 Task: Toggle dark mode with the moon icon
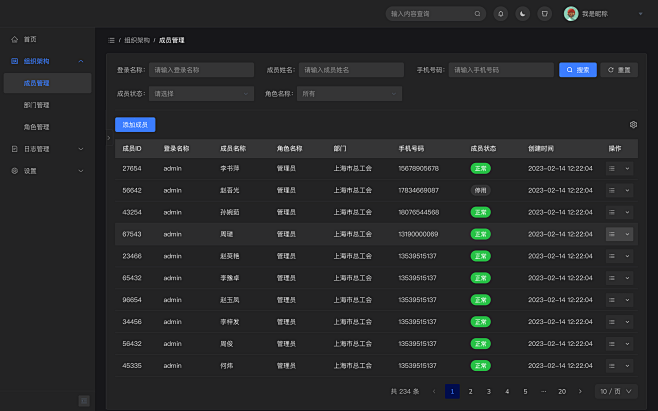(x=522, y=14)
